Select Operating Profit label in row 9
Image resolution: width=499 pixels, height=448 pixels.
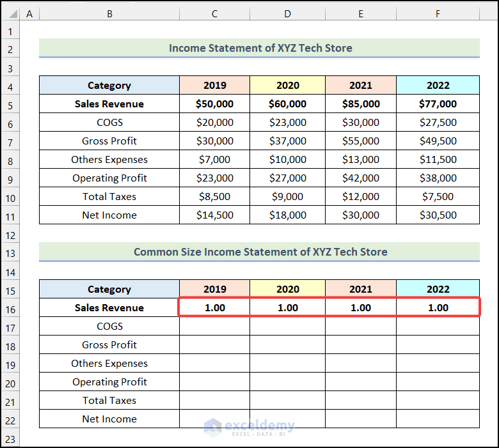coord(109,178)
